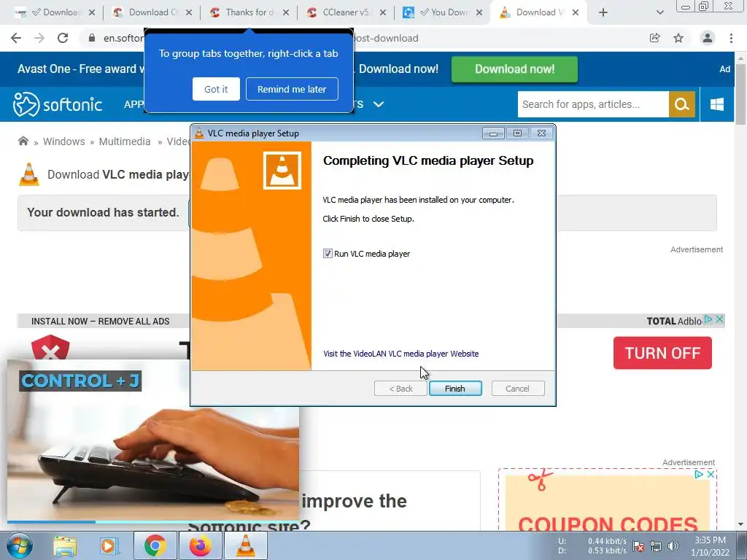Share this page icon in address bar

(x=655, y=38)
